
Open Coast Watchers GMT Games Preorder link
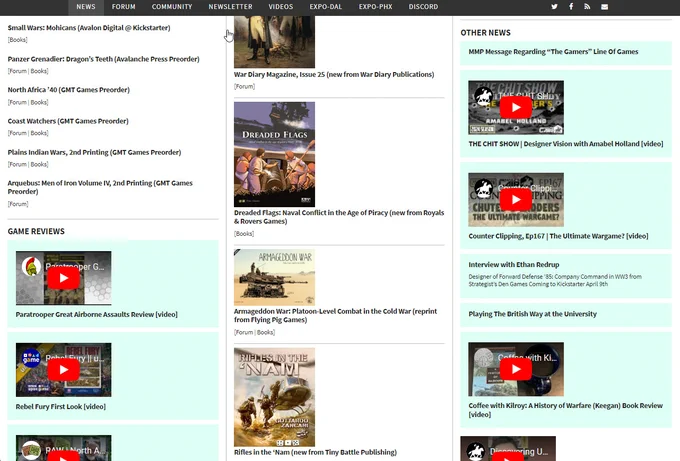68,121
